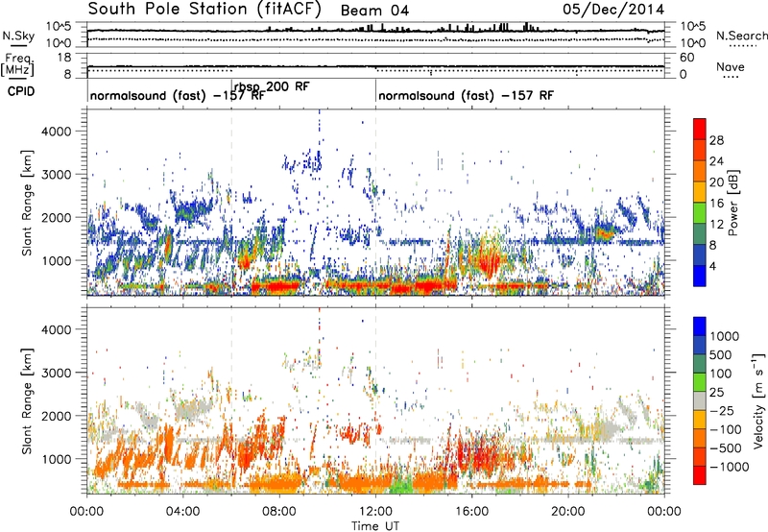
Task: Click the green 12 dB section of Power bar
Action: [x=700, y=212]
